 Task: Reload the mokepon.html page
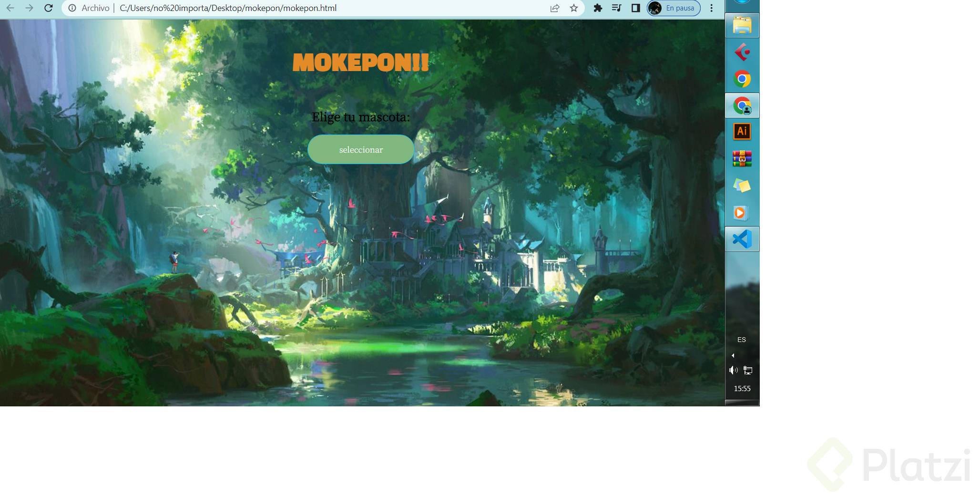[x=48, y=8]
